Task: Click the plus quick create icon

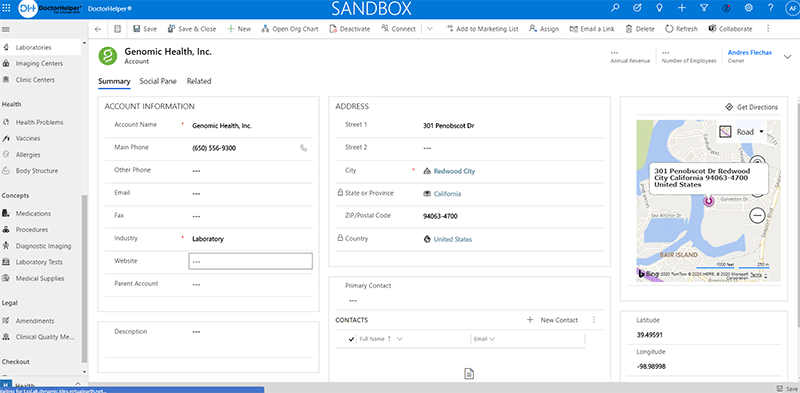Action: [x=682, y=8]
